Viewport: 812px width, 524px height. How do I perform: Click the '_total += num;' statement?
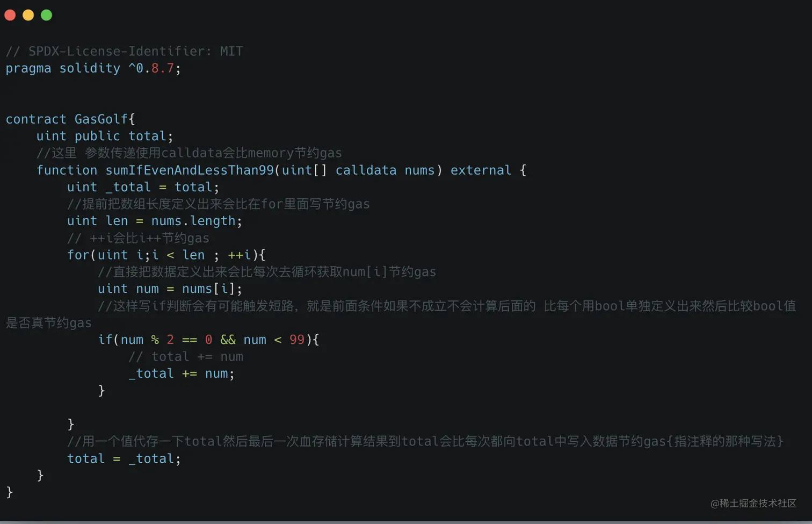pyautogui.click(x=182, y=374)
